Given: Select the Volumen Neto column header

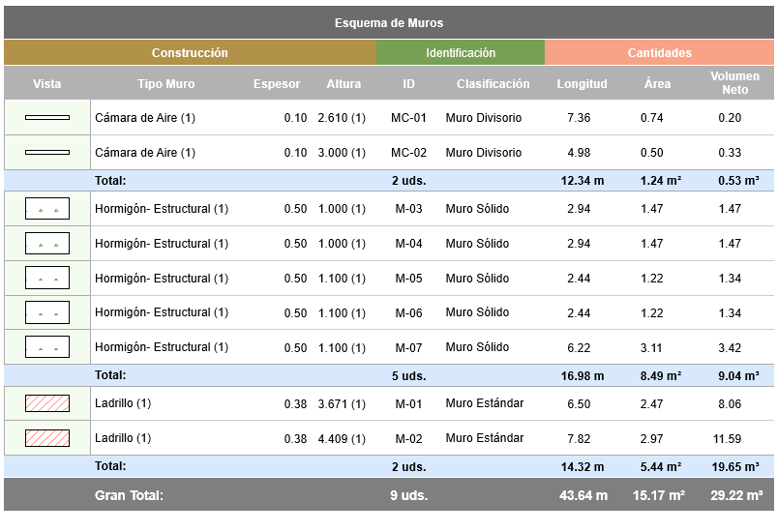Looking at the screenshot, I should tap(735, 83).
